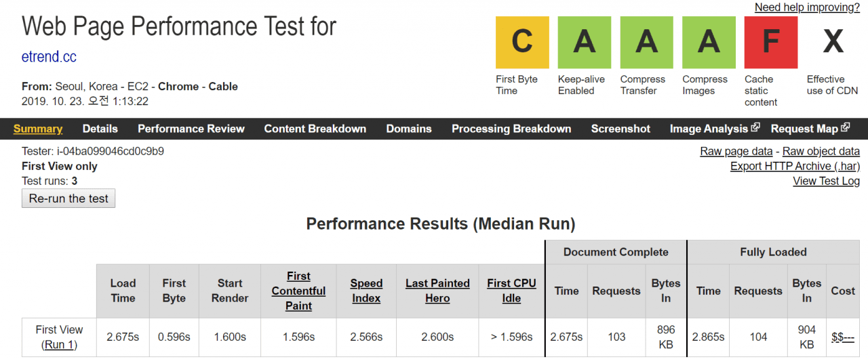868x359 pixels.
Task: Click the etrend.cc site URL
Action: 49,57
